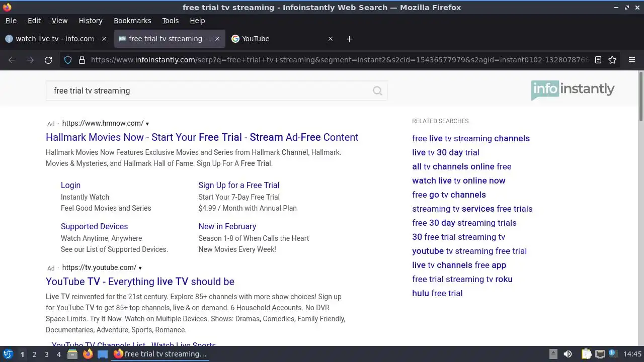Open the Edit menu
644x362 pixels.
(x=34, y=21)
